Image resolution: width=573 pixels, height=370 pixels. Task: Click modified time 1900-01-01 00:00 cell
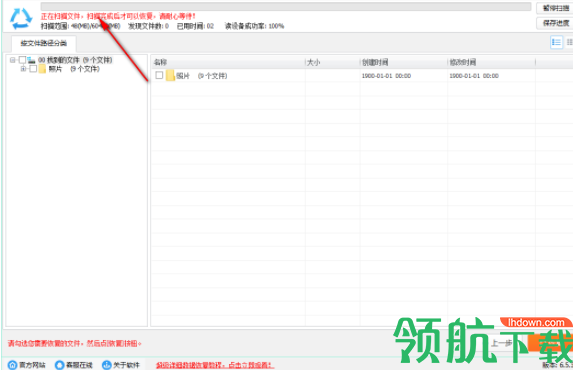click(474, 76)
